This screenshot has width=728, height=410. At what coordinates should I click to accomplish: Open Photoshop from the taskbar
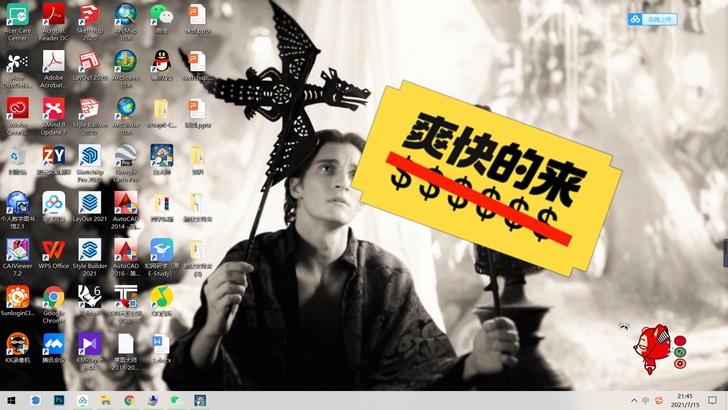tap(59, 400)
